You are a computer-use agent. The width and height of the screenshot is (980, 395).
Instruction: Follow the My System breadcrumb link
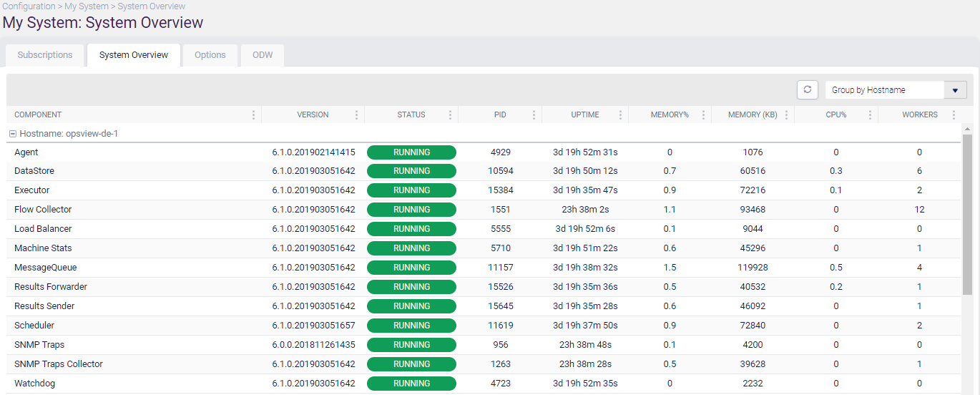coord(87,6)
